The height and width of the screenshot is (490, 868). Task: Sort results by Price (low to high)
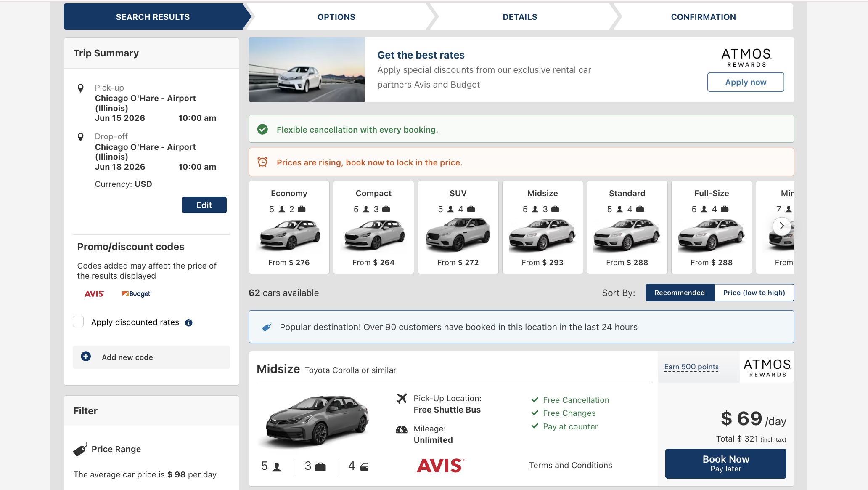point(754,293)
